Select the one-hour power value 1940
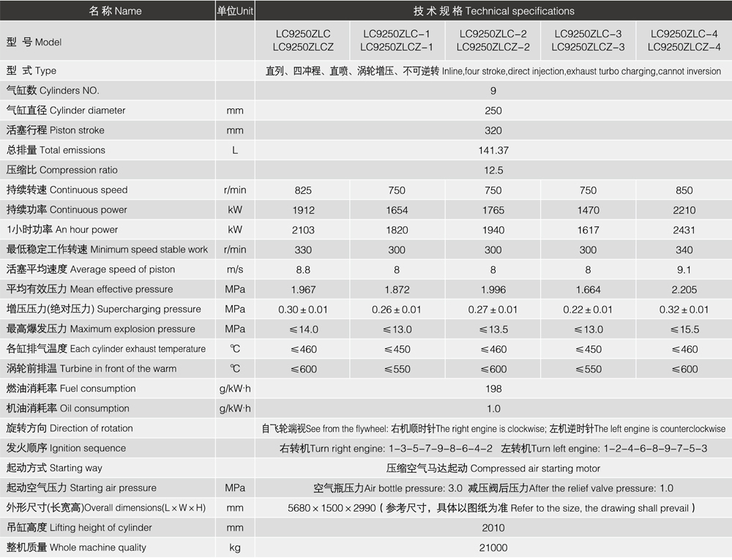The width and height of the screenshot is (732, 560). tap(493, 229)
